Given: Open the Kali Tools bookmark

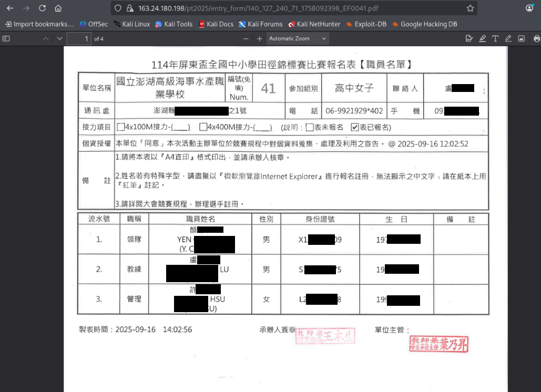Looking at the screenshot, I should point(174,24).
